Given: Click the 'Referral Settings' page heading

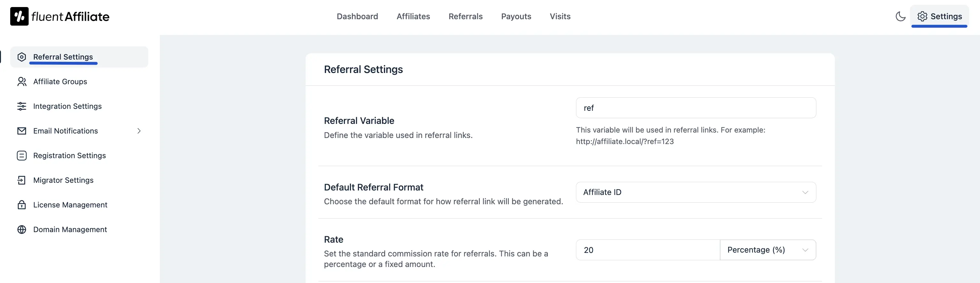Looking at the screenshot, I should [363, 69].
